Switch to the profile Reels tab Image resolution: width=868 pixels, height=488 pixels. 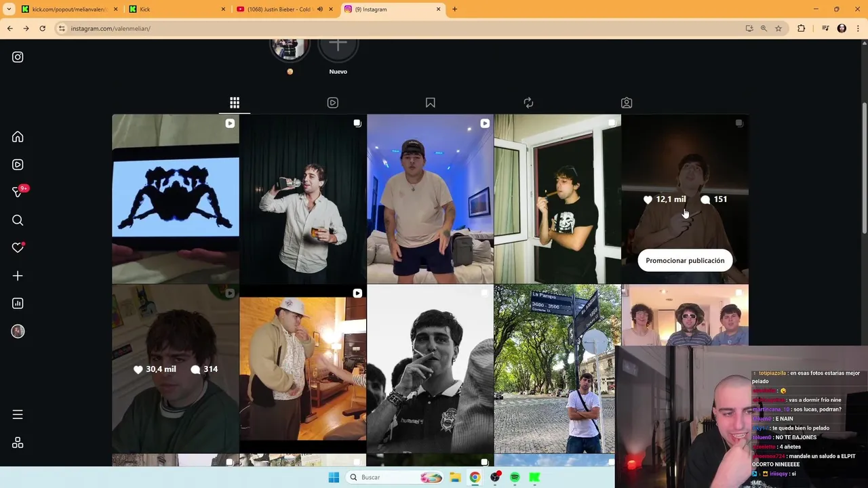(x=332, y=103)
